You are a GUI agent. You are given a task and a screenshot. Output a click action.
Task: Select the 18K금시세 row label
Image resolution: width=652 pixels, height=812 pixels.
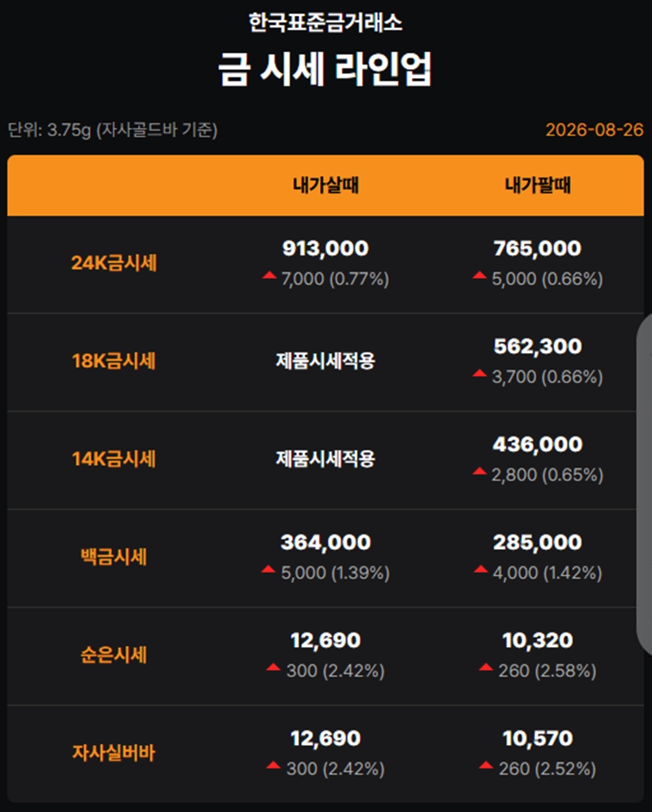coord(114,361)
